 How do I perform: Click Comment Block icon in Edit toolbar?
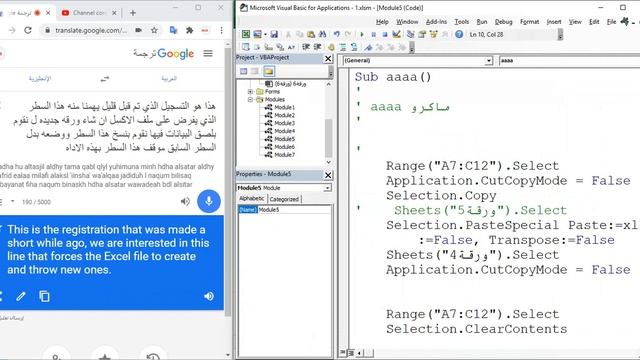pos(342,47)
